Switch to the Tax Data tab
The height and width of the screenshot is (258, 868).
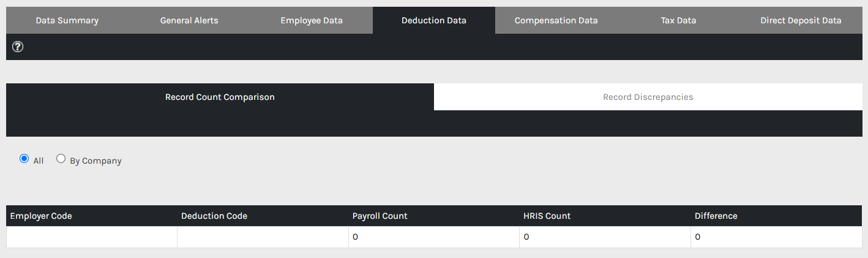coord(678,20)
